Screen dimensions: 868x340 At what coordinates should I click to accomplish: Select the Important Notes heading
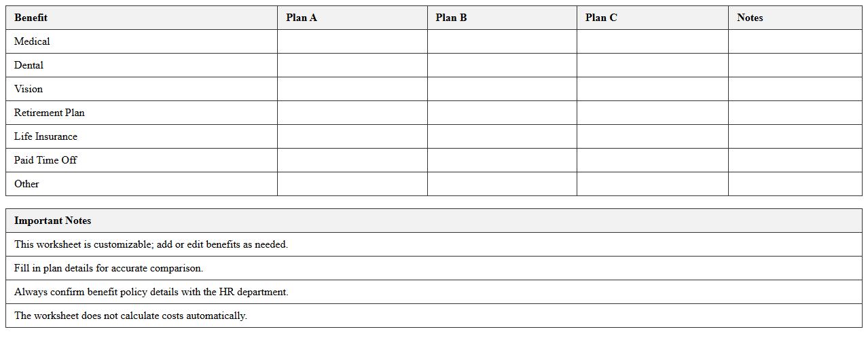[x=53, y=221]
